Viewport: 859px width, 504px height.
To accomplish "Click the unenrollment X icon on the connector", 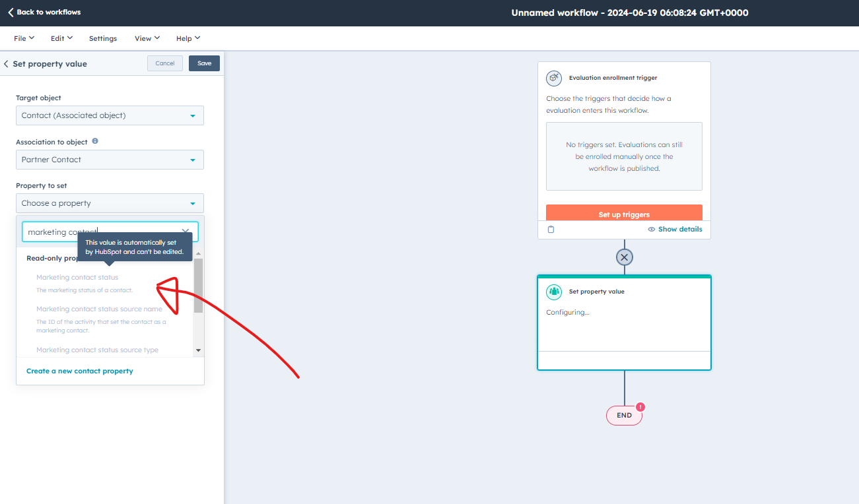I will click(624, 257).
